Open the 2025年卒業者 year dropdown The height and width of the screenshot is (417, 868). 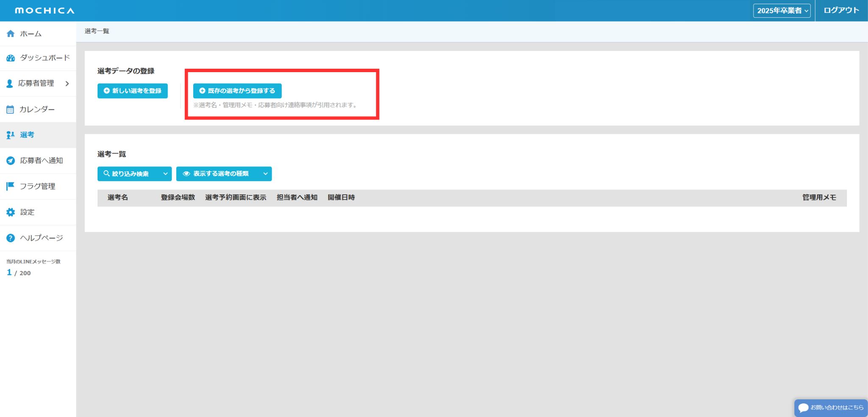[x=782, y=11]
